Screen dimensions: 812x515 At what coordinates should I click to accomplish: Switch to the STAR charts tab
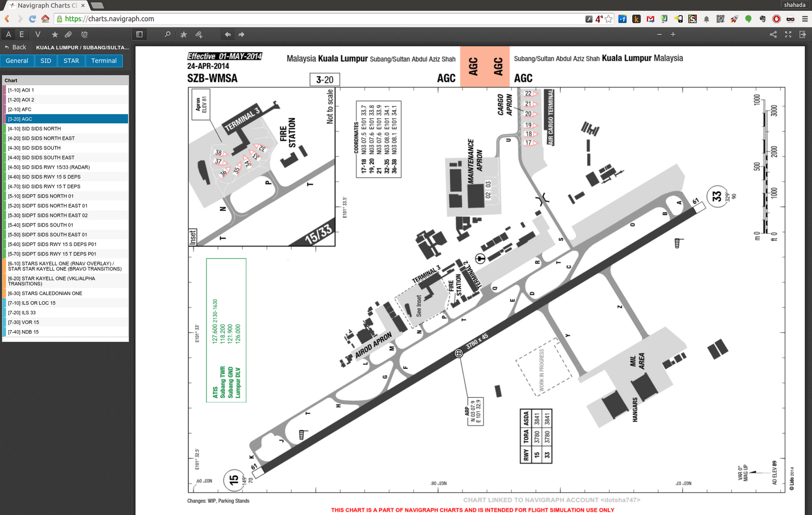71,61
